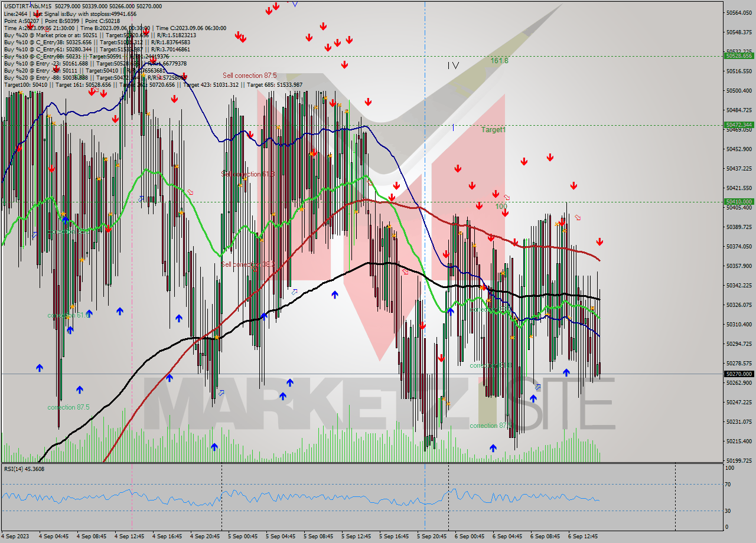The height and width of the screenshot is (543, 756).
Task: Click the highlighted 50472.344 price tag
Action: coord(739,125)
